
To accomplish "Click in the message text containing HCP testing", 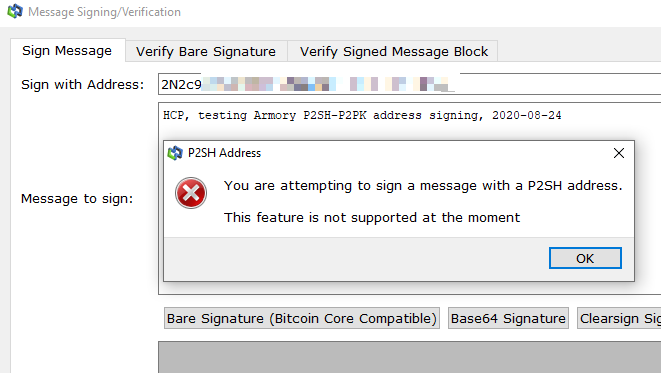I will point(362,115).
